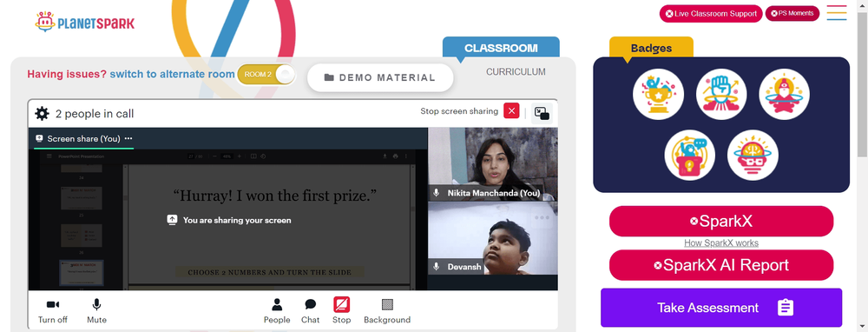
Task: Click the PlanetSpark logo
Action: click(x=85, y=23)
